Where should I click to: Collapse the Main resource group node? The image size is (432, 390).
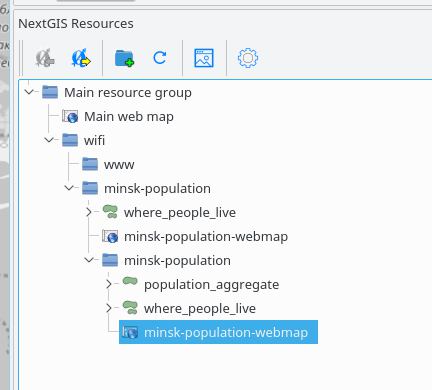pos(30,92)
